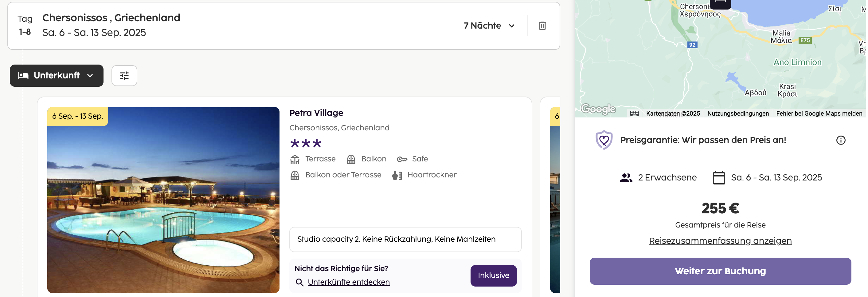The image size is (868, 297).
Task: Click the calendar icon beside Sa. 6 - Sa. 13 Sep. 2025
Action: (718, 178)
